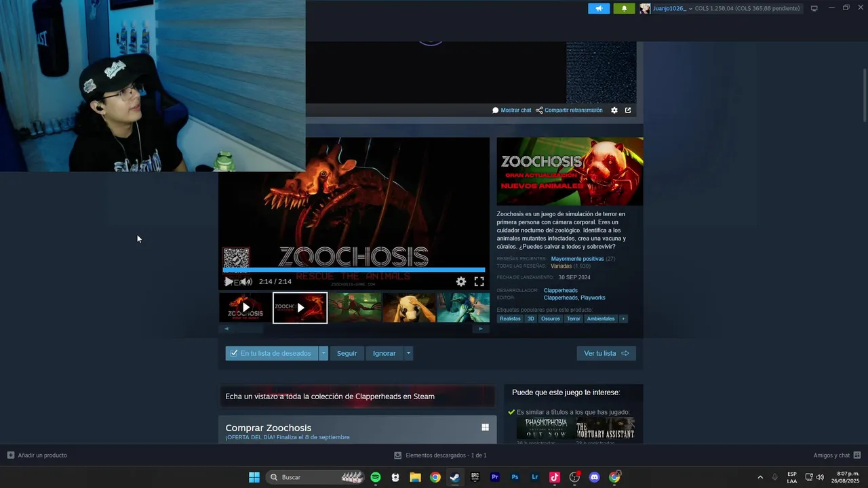Viewport: 868px width, 488px height.
Task: Click the Windows platform icon in purchase box
Action: (485, 427)
